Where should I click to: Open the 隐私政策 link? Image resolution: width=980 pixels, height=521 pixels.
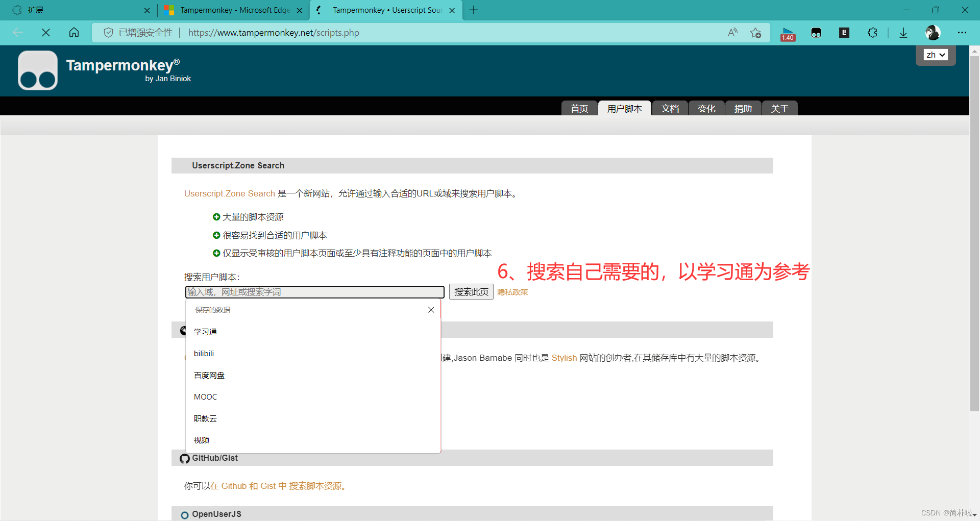[x=512, y=292]
